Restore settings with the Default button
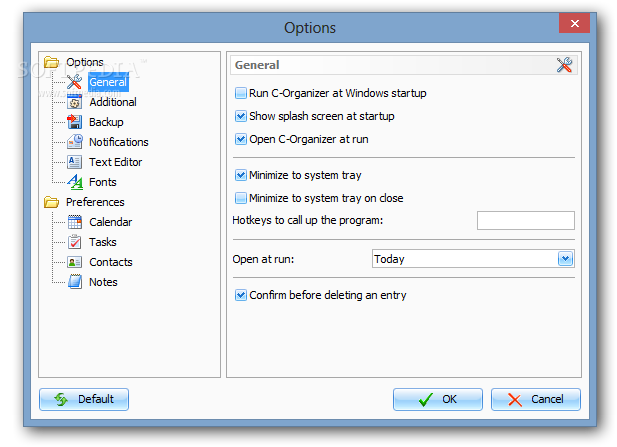Image resolution: width=617 pixels, height=447 pixels. coord(84,399)
